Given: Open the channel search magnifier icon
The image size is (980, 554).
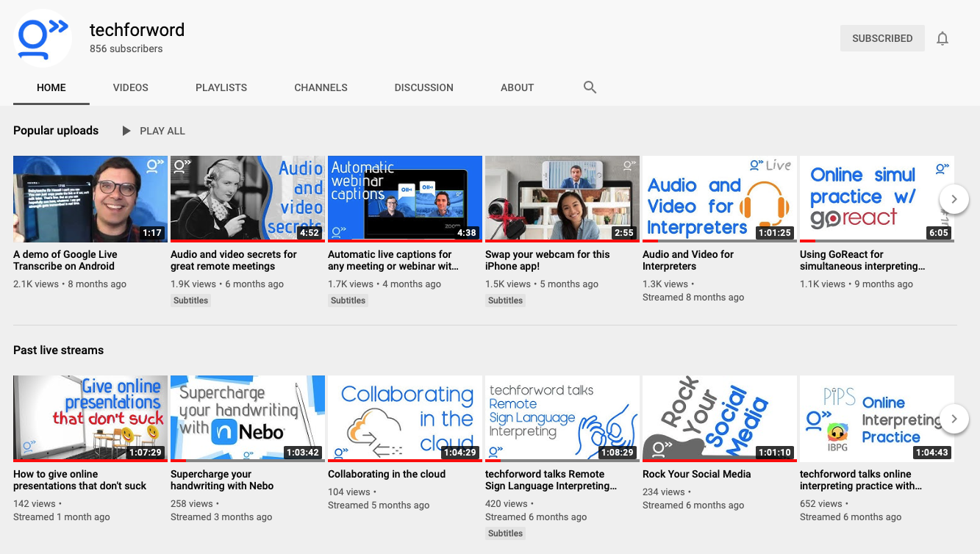Looking at the screenshot, I should [590, 87].
